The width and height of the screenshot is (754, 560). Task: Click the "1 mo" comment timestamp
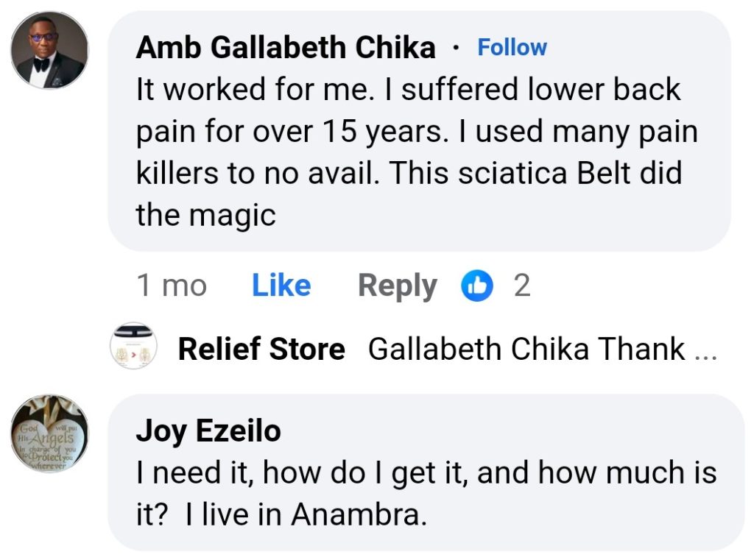tap(172, 286)
